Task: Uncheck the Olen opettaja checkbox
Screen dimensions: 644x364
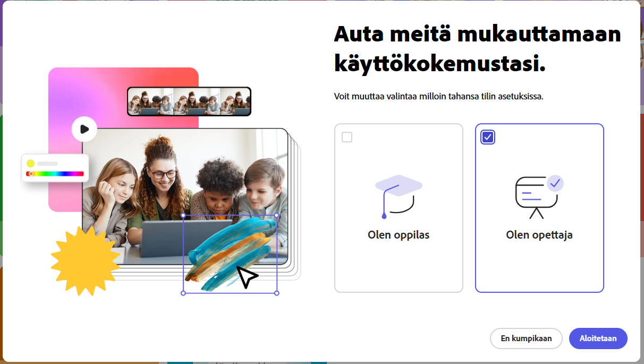Action: pos(488,137)
